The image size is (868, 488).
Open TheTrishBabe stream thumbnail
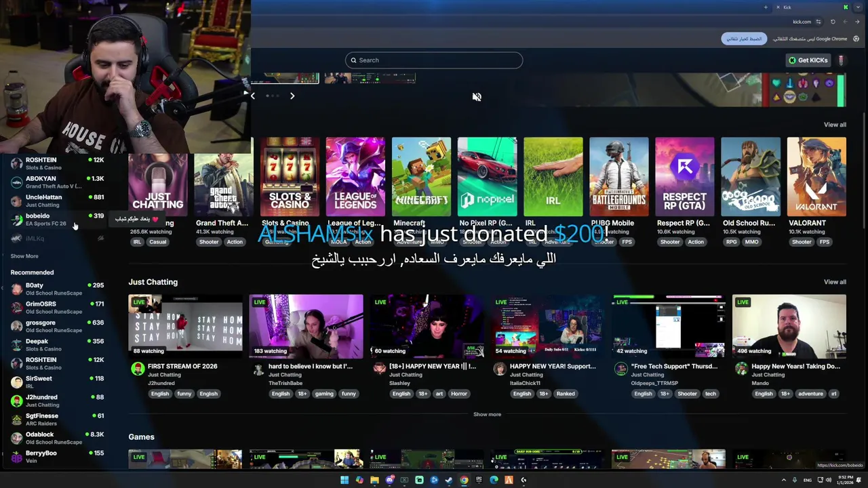(x=306, y=326)
